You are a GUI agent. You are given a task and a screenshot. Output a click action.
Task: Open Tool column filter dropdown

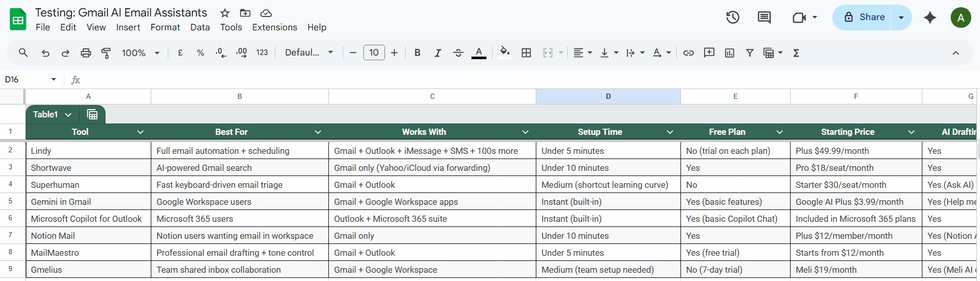coord(140,132)
